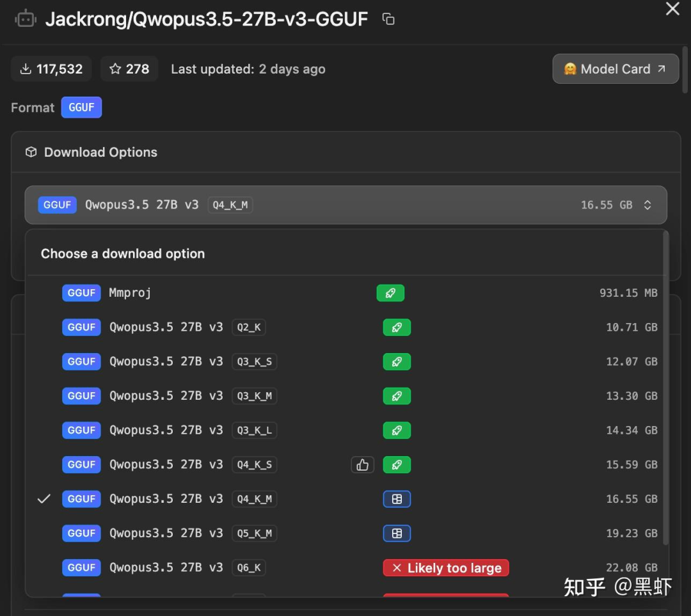Click the Last updated: 2 days ago text
691x616 pixels.
coord(248,69)
